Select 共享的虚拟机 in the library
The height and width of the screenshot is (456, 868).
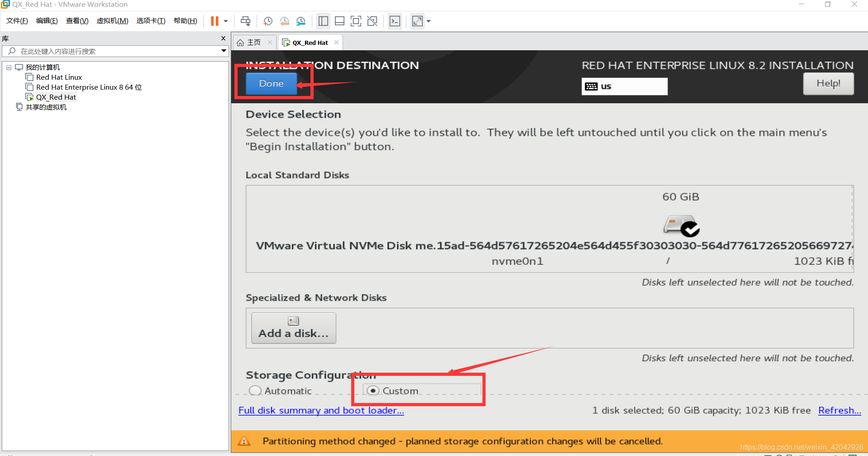click(46, 107)
